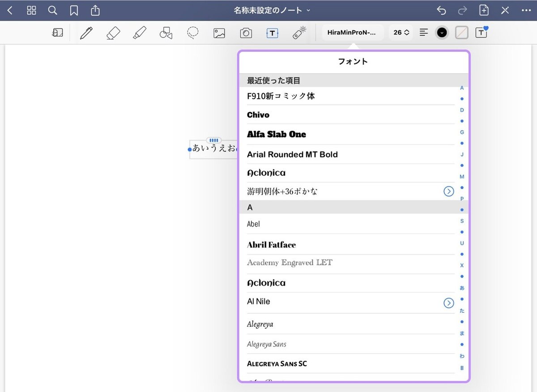Open the share and export menu
The width and height of the screenshot is (537, 392).
(x=95, y=10)
